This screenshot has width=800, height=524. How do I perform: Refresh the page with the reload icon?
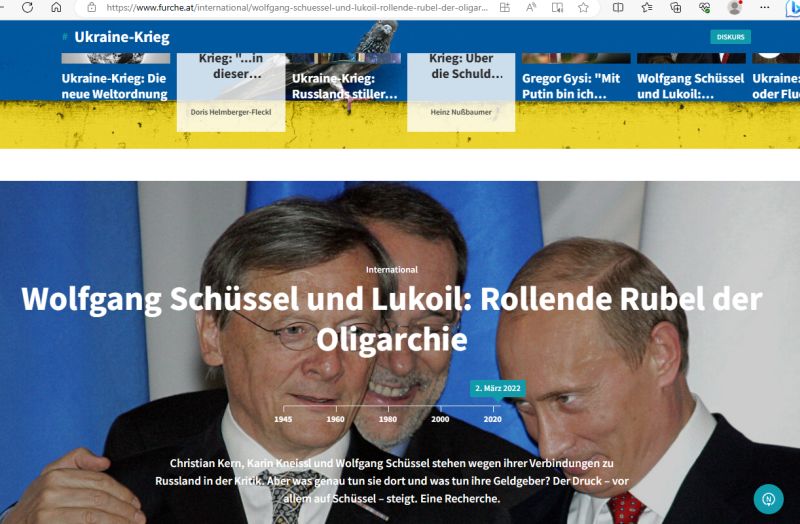click(x=27, y=7)
